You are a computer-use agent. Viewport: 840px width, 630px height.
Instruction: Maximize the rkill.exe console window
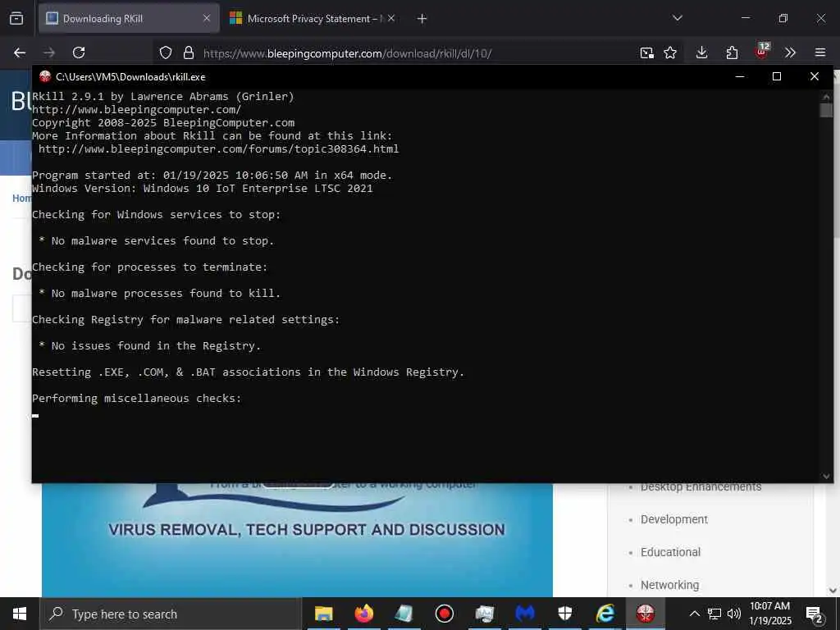tap(777, 76)
